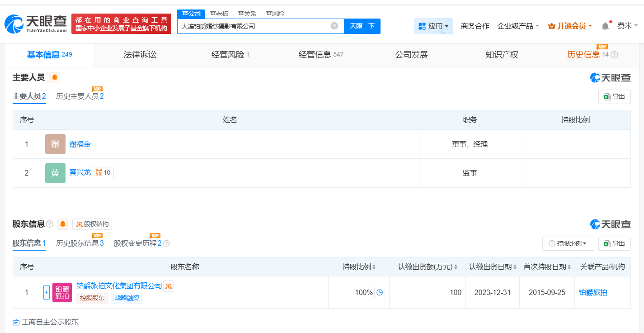The image size is (644, 333).
Task: Click the TianYanCha logo in the header
Action: pyautogui.click(x=36, y=24)
